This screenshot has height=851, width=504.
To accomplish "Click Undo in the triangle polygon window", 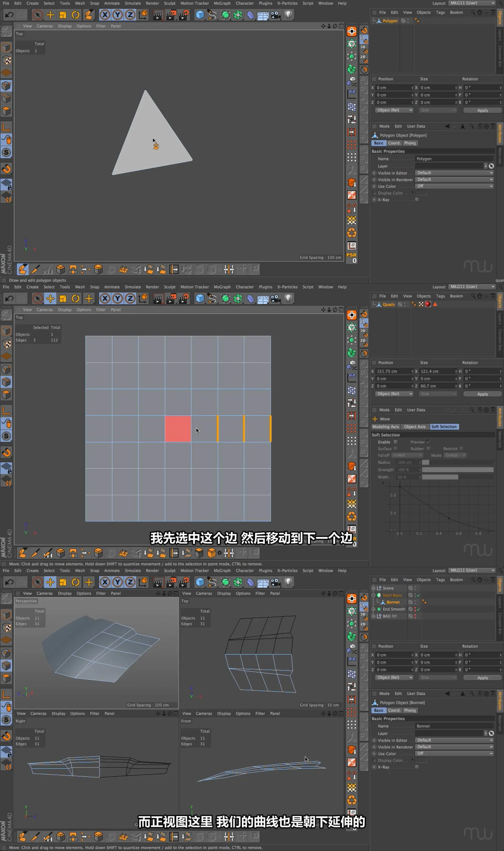I will click(9, 15).
